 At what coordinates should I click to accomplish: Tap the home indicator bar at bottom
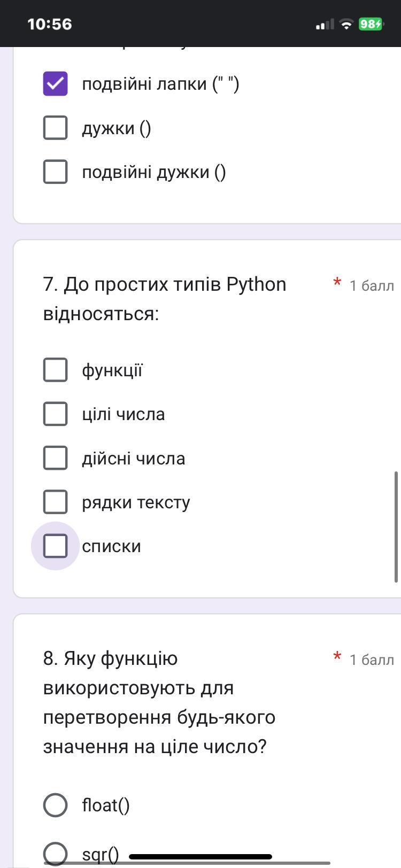(x=200, y=857)
